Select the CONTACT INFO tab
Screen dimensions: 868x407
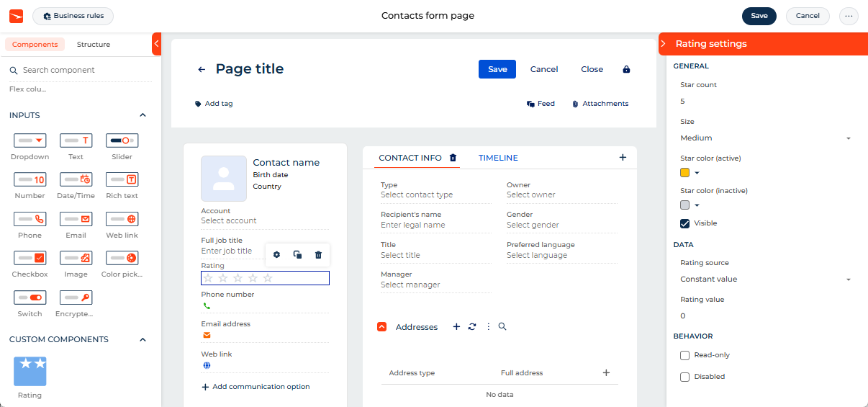pos(410,158)
